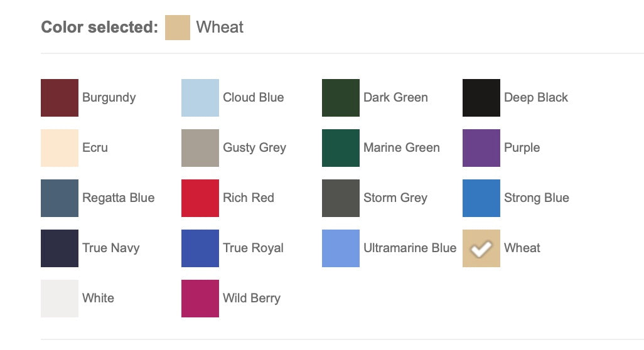The image size is (644, 350).
Task: Click the checked Wheat swatch in grid
Action: (x=481, y=248)
